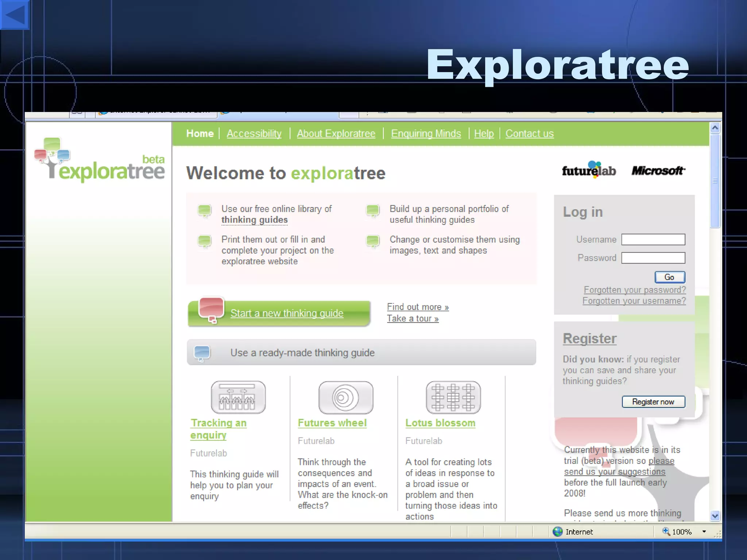Image resolution: width=747 pixels, height=560 pixels.
Task: Click the blue bubble icon in ready-made guide bar
Action: point(202,353)
